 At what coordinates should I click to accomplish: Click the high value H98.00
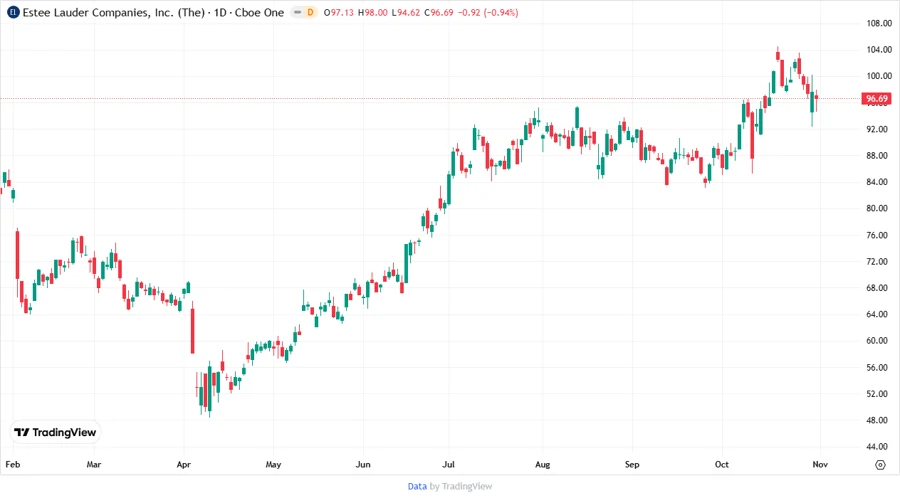[x=373, y=12]
